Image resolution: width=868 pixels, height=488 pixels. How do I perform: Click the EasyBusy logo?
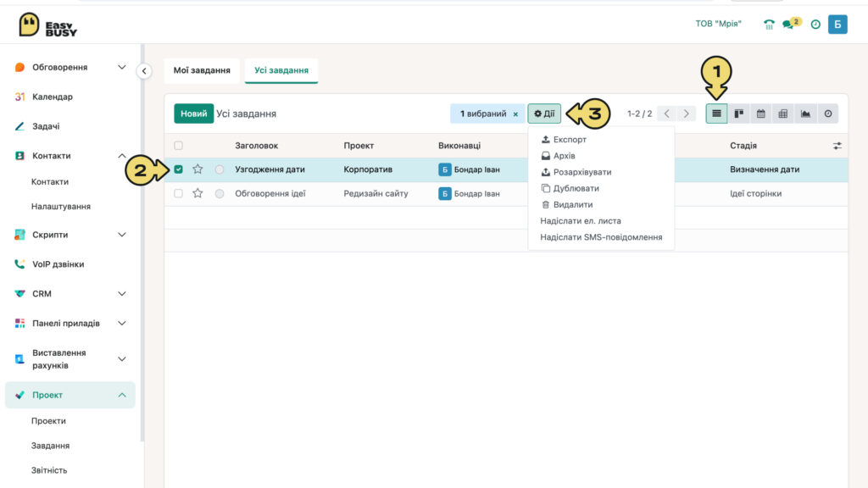click(x=47, y=25)
